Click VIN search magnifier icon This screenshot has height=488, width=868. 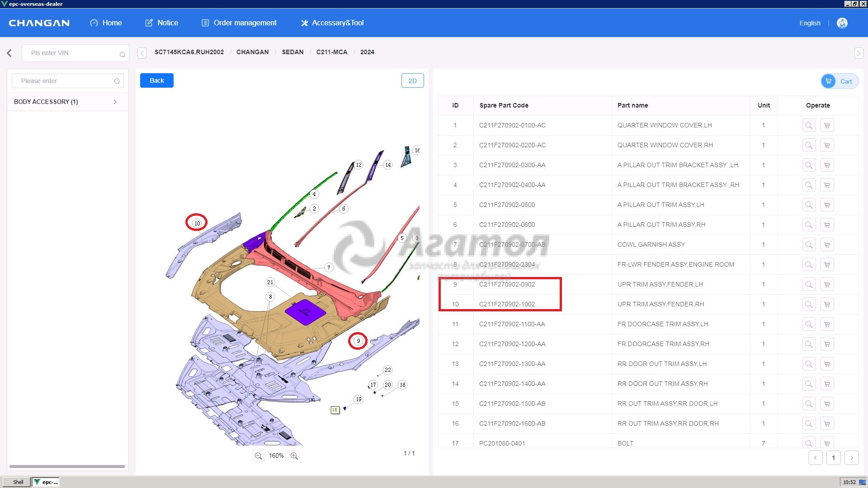[122, 54]
